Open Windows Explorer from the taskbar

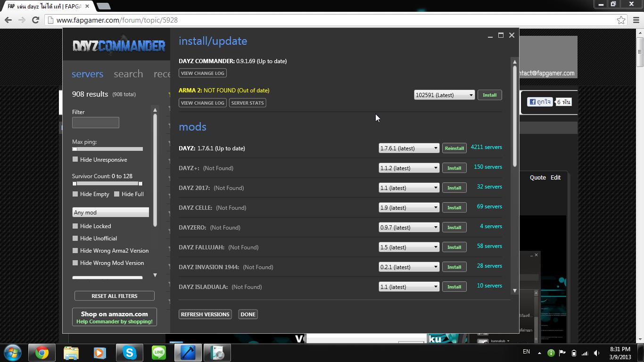[x=71, y=353]
